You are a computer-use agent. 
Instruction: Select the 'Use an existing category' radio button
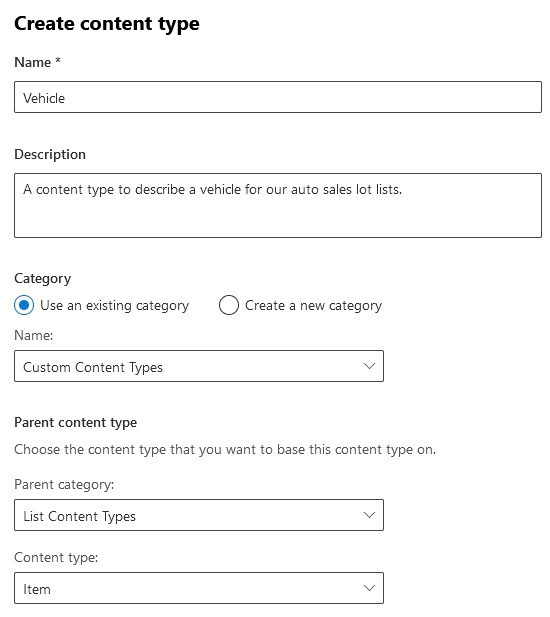click(x=24, y=305)
